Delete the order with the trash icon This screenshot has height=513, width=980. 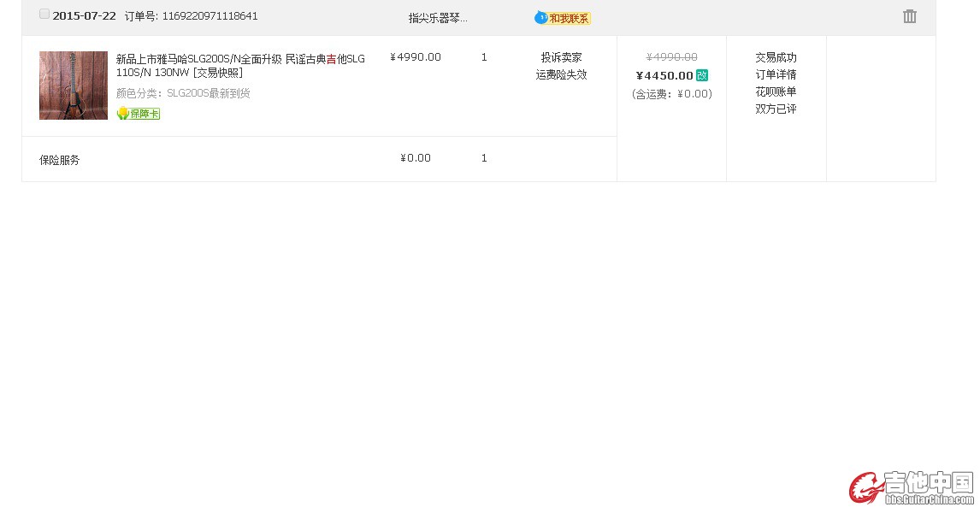[909, 16]
